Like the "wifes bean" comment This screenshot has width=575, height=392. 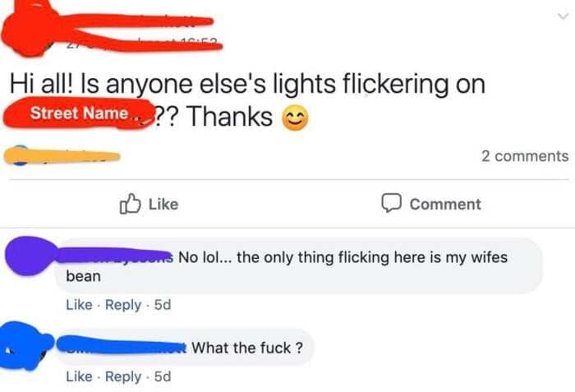(78, 305)
